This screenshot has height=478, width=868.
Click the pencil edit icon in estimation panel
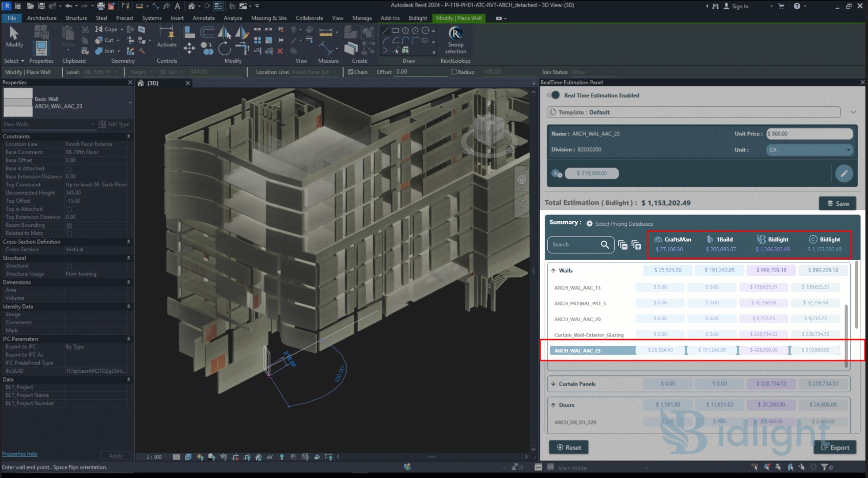click(x=843, y=174)
